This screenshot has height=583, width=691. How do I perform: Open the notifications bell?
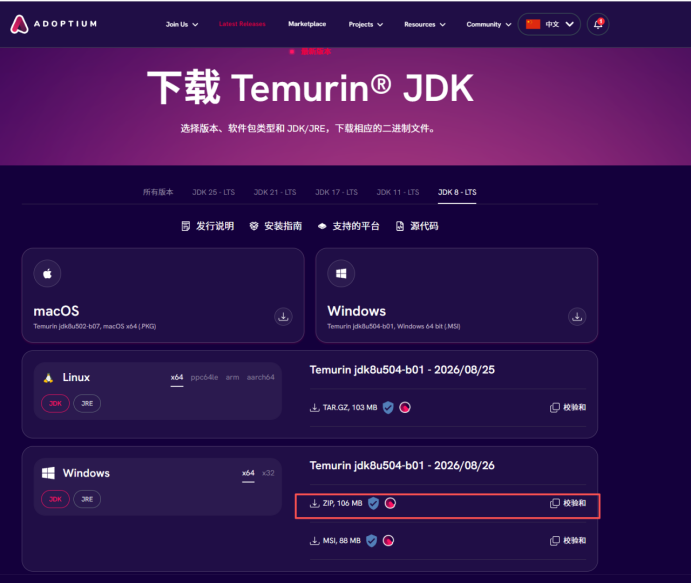click(x=598, y=24)
